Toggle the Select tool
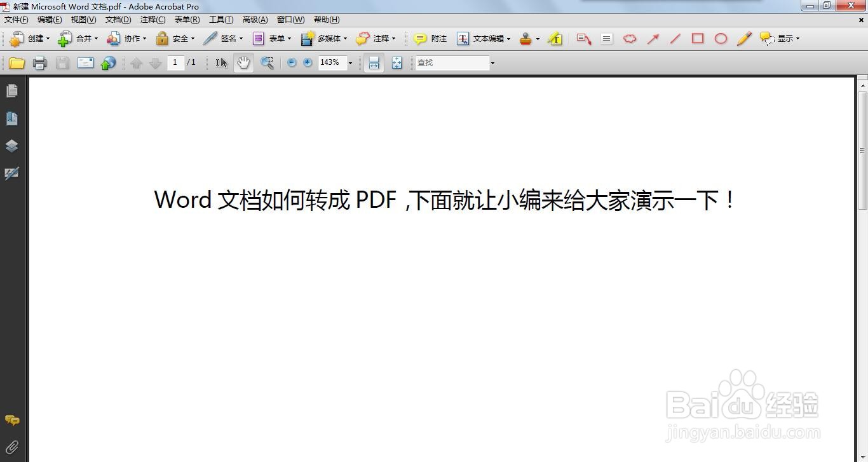868x462 pixels. tap(221, 62)
